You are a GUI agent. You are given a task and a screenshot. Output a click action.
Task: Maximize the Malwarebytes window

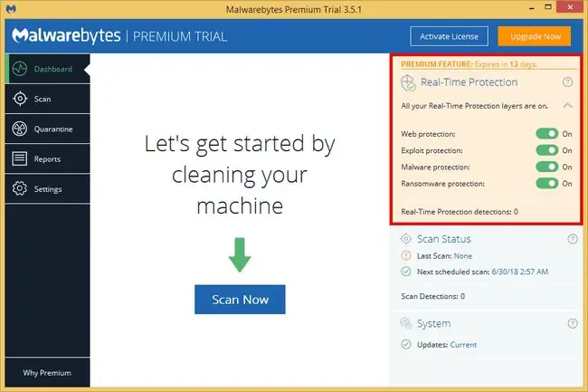548,7
